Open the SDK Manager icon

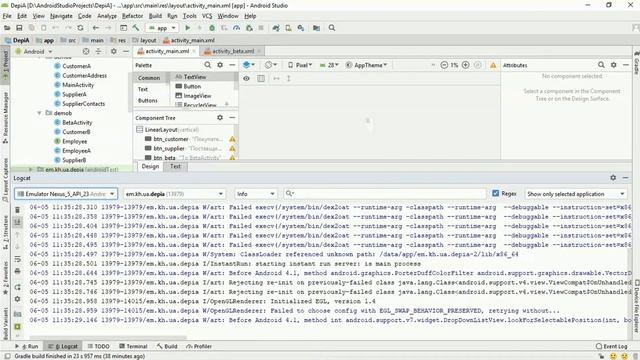(x=301, y=28)
